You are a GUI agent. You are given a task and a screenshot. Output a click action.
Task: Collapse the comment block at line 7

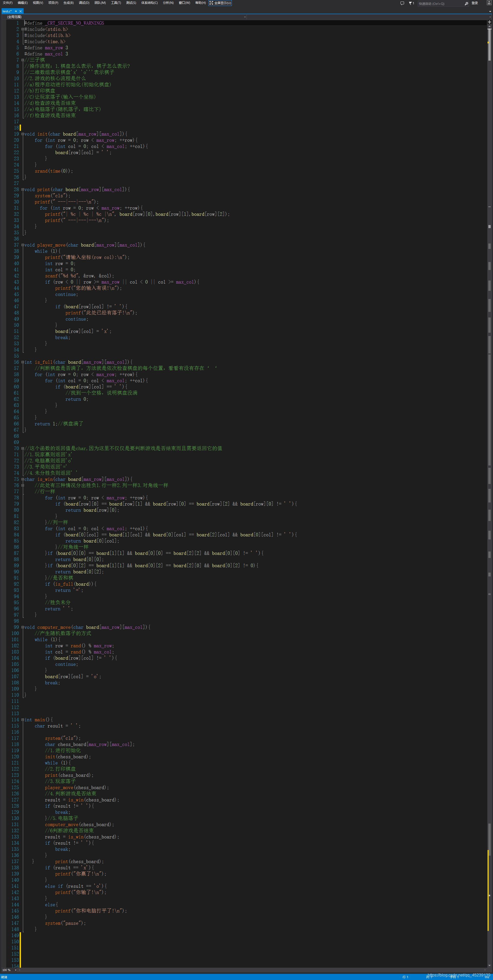coord(22,60)
